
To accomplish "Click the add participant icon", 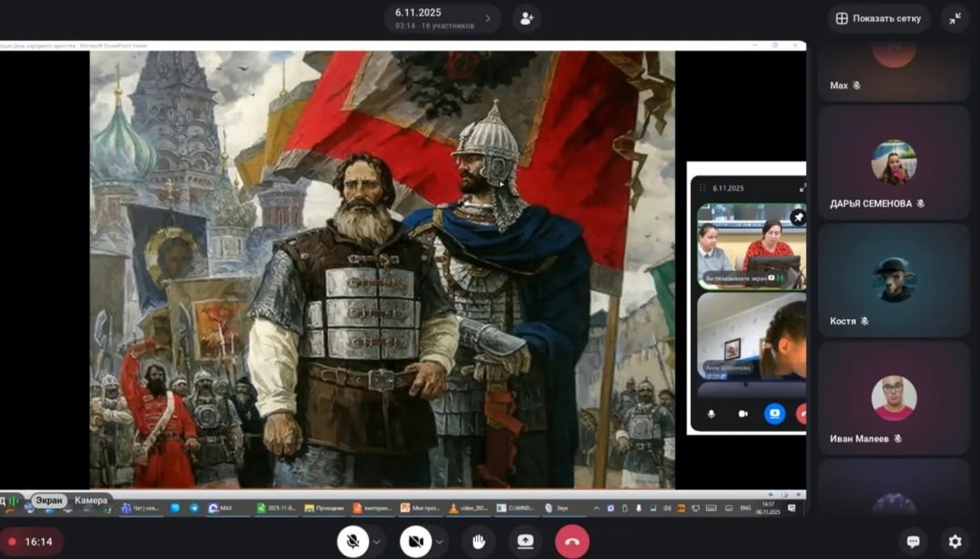I will pos(527,18).
